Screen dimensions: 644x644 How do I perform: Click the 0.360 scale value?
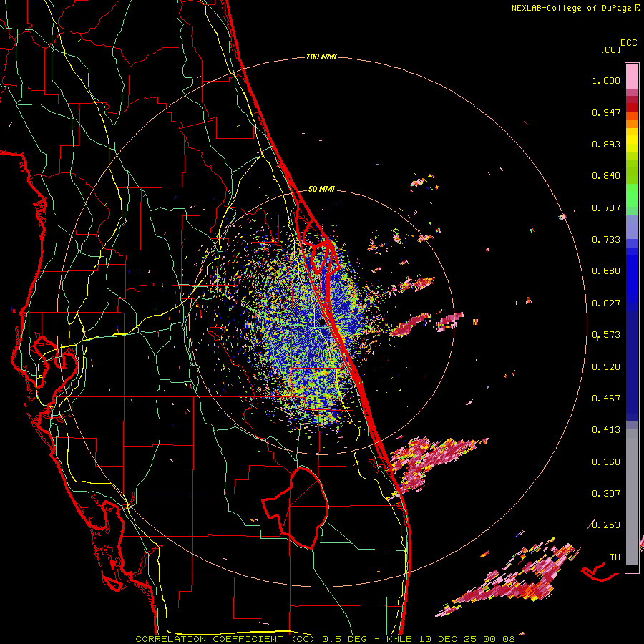606,462
